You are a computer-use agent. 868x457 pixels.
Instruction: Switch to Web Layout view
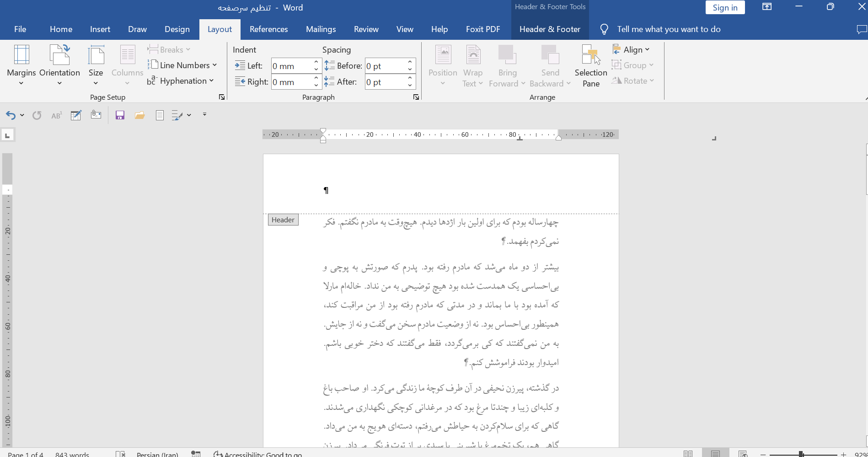(x=743, y=454)
